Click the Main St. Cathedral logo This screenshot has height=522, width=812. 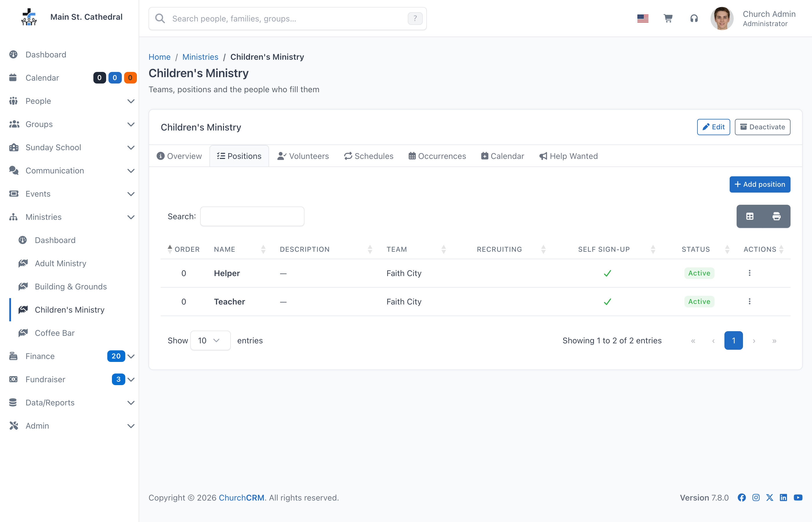click(x=29, y=17)
